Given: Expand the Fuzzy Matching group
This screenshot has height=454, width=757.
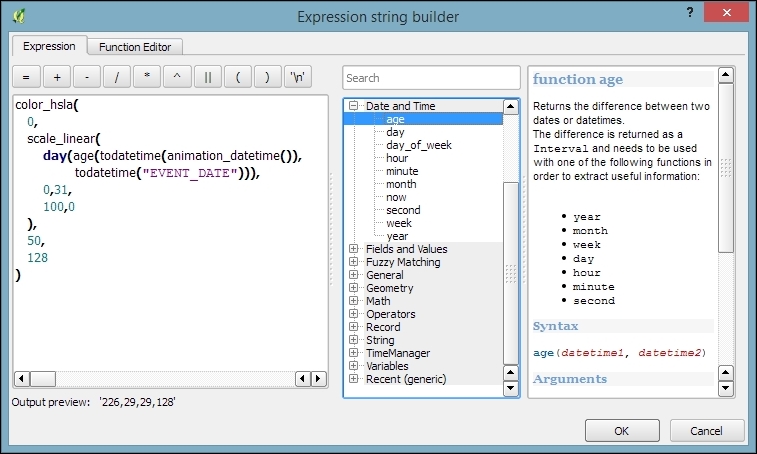Looking at the screenshot, I should (354, 261).
